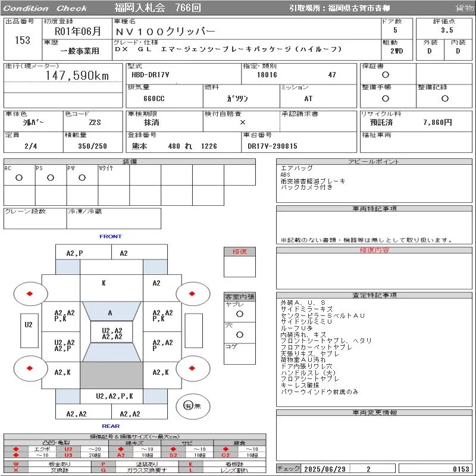The width and height of the screenshot is (476, 476).
Task: Click the red C2 corrosion legend label
Action: point(226,455)
